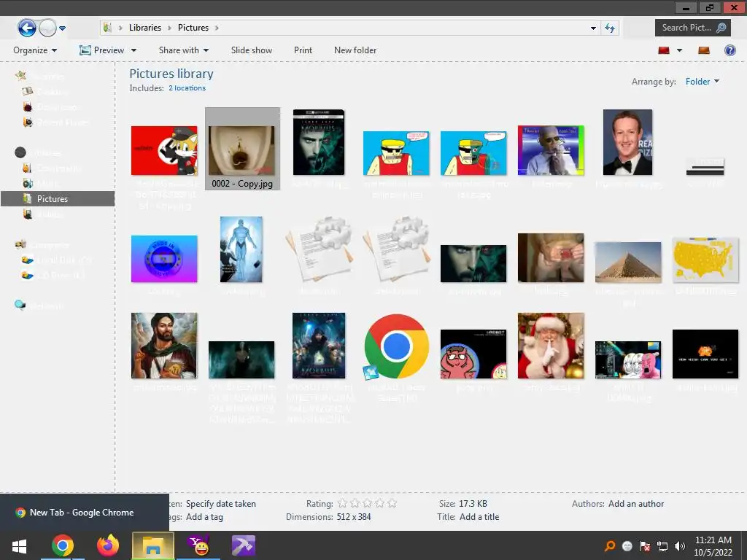This screenshot has height=560, width=747.
Task: Expand the address bar history dropdown
Action: [x=593, y=28]
